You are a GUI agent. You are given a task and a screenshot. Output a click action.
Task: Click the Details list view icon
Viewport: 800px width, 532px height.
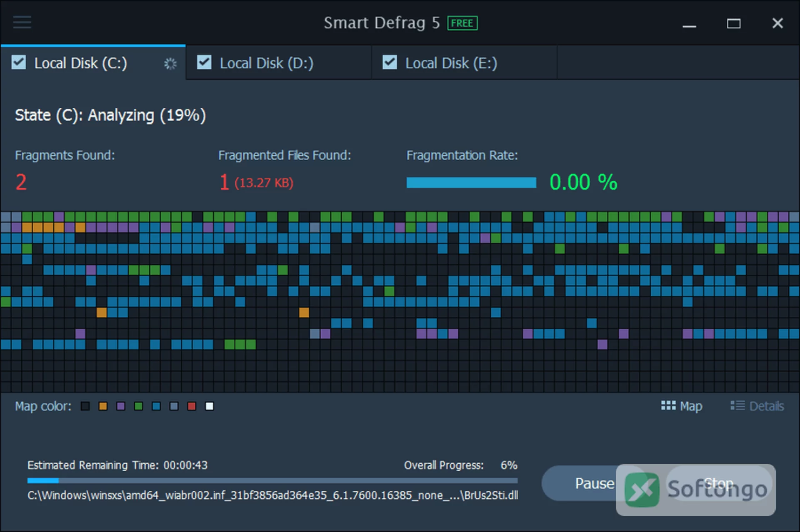[737, 405]
